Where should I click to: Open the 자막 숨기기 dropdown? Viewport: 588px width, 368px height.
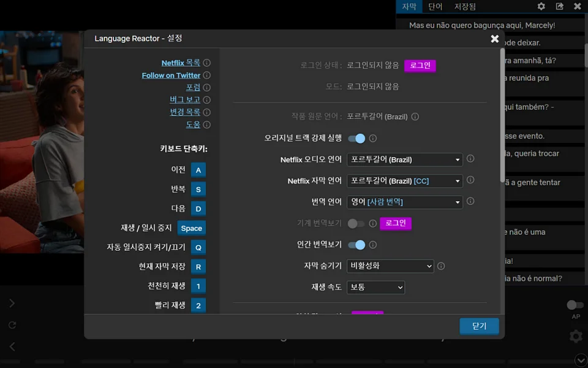(x=390, y=266)
